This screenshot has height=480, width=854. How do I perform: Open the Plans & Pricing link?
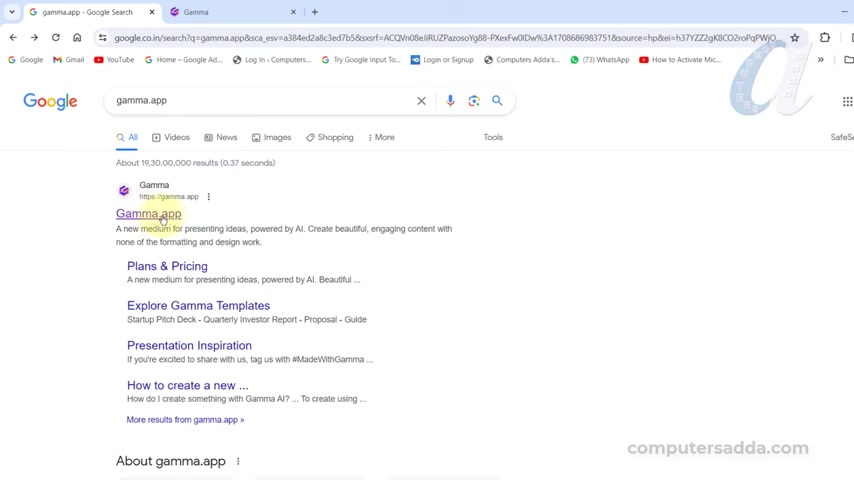tap(167, 266)
